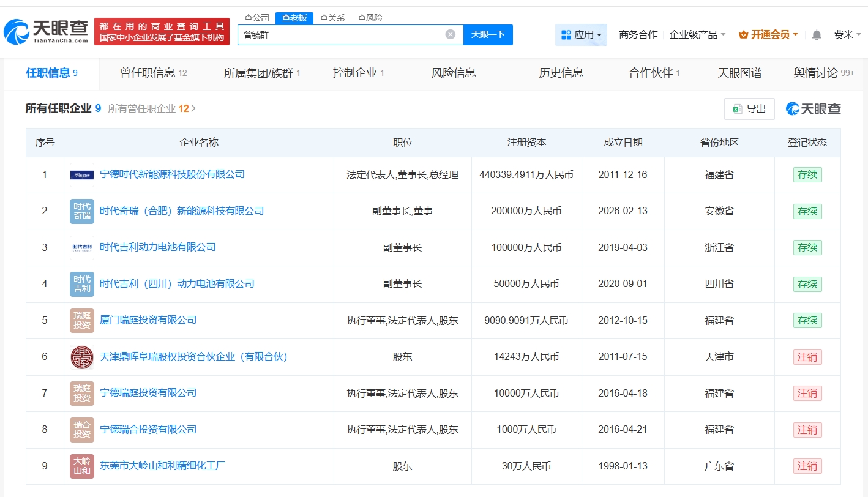Select the 查老板 search tab

click(x=294, y=18)
